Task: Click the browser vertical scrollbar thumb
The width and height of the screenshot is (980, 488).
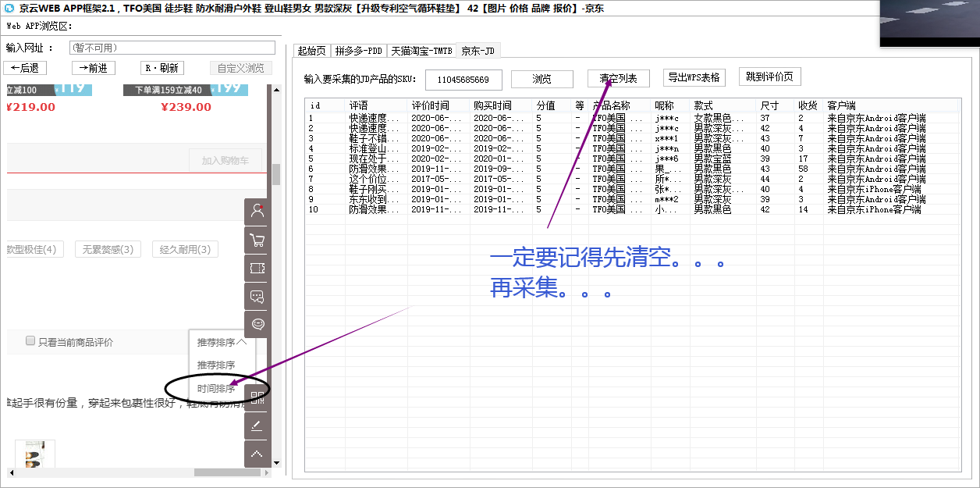Action: (x=275, y=173)
